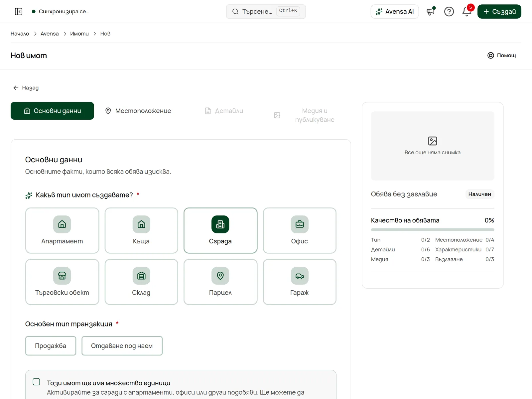Select the Основни данни step tab
The width and height of the screenshot is (532, 399).
(52, 111)
